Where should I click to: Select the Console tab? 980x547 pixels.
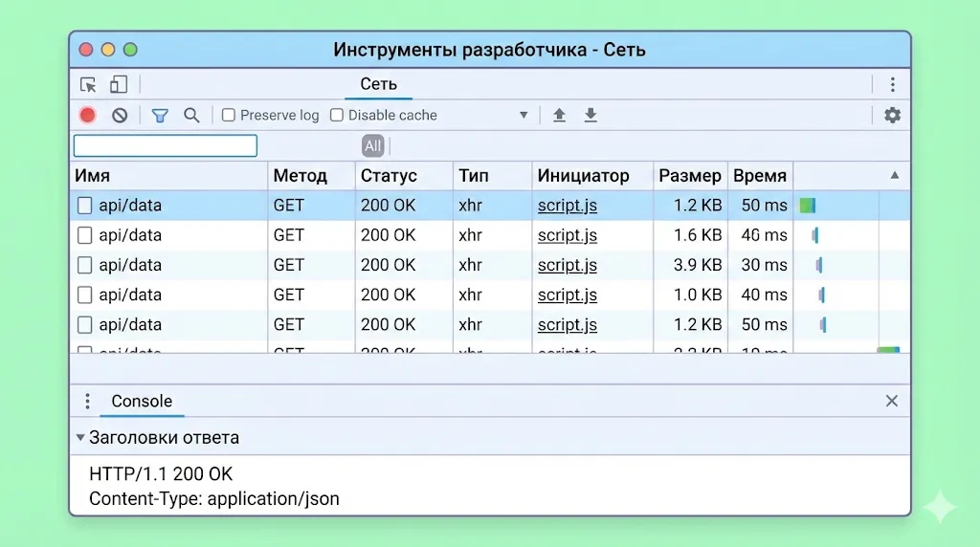(x=142, y=401)
